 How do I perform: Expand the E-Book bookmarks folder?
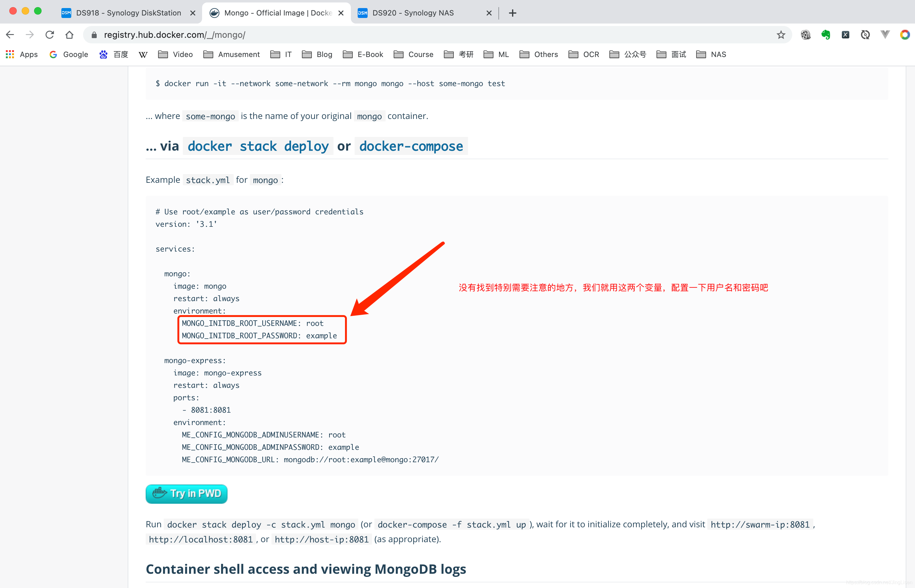click(363, 54)
